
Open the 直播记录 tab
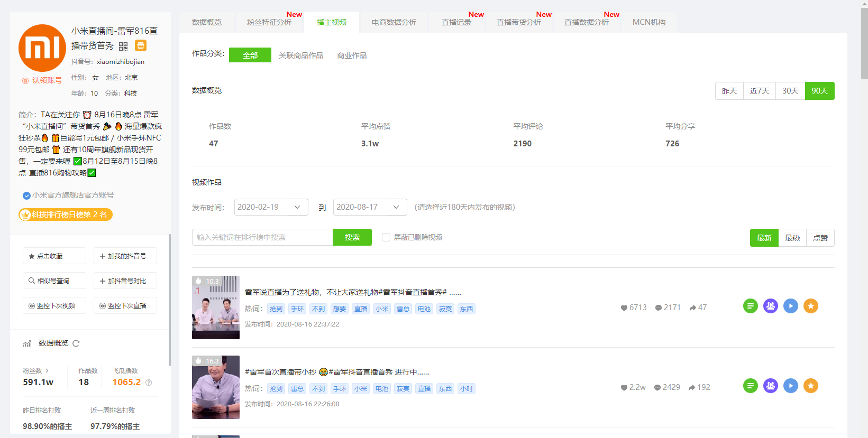(456, 22)
